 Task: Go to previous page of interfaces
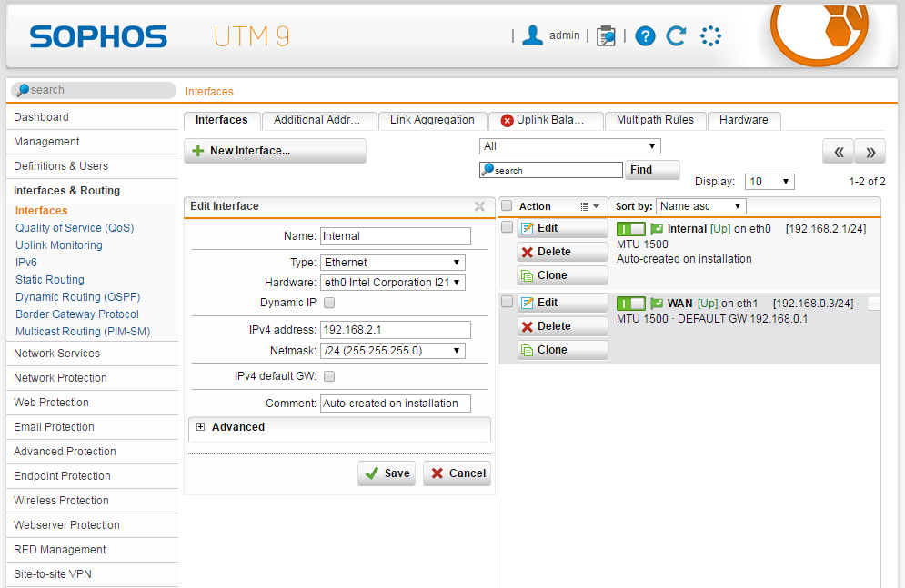click(838, 152)
